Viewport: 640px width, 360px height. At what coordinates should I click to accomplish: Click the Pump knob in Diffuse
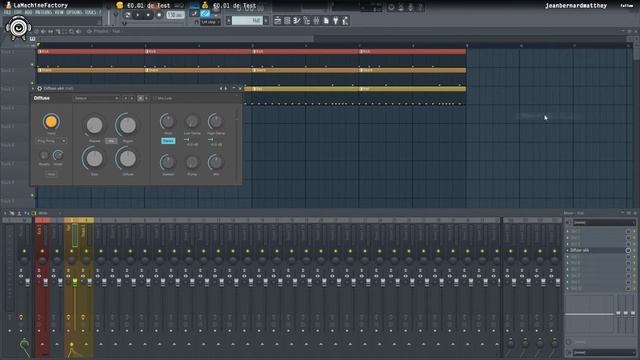point(192,162)
